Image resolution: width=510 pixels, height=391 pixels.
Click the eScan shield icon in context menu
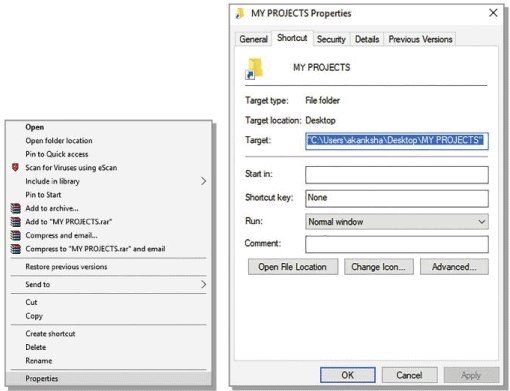tap(15, 167)
